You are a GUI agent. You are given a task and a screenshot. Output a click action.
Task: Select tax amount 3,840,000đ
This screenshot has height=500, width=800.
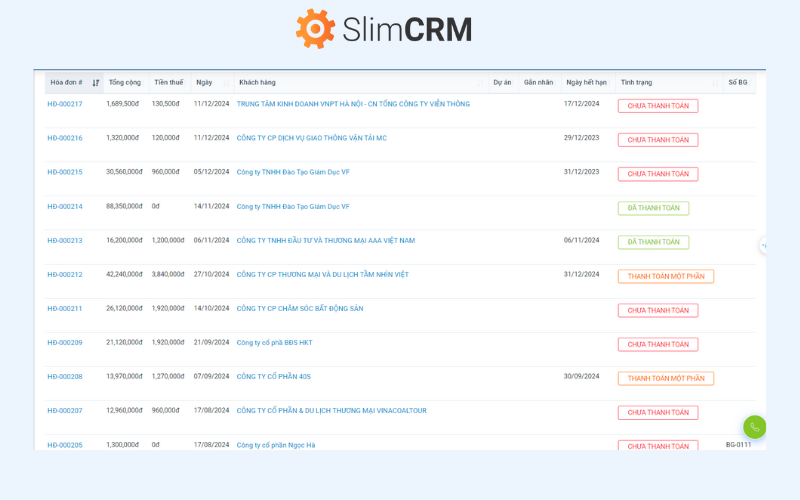[x=168, y=274]
